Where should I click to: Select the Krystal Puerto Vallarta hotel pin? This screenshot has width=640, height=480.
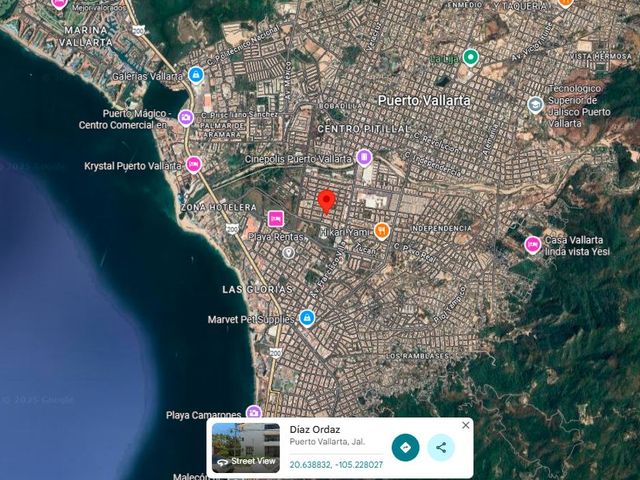pyautogui.click(x=194, y=165)
